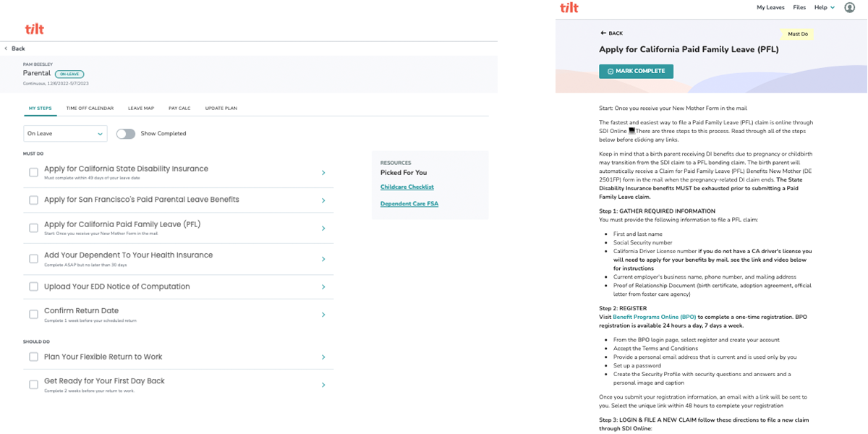
Task: Open the user profile icon
Action: pos(849,7)
